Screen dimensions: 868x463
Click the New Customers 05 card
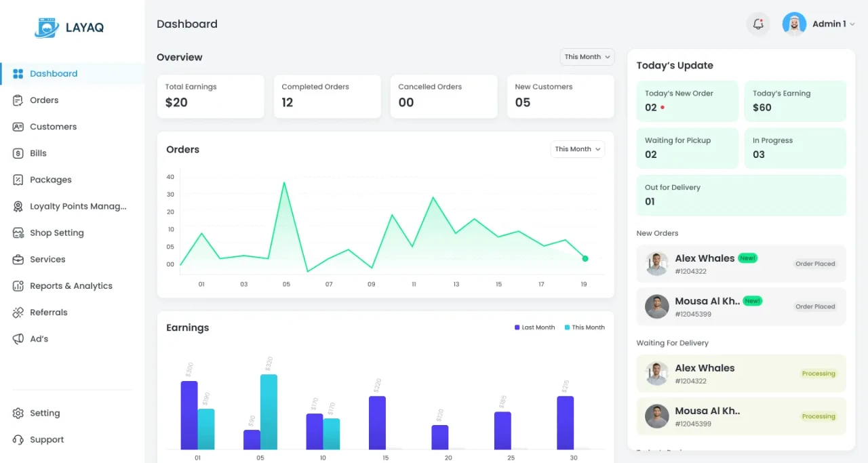coord(561,96)
